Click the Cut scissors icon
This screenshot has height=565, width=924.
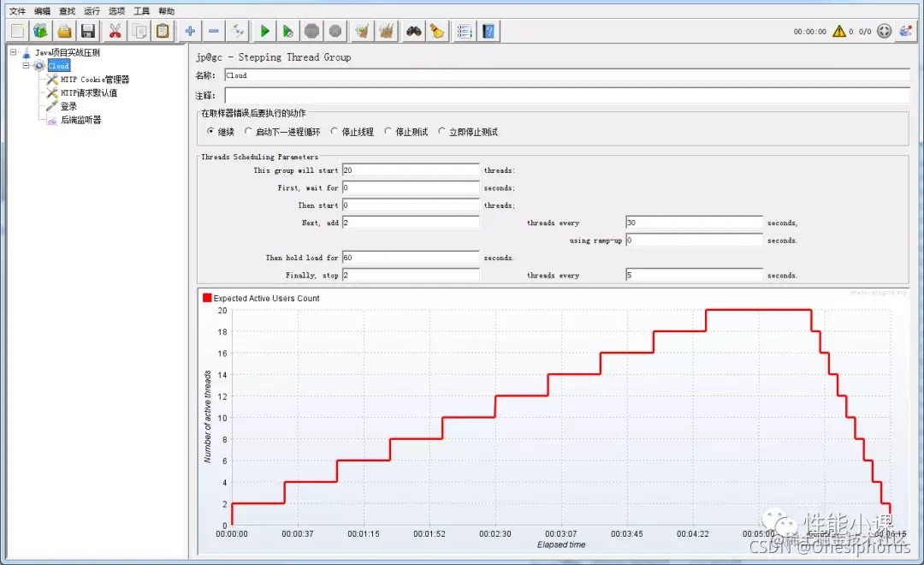point(115,32)
